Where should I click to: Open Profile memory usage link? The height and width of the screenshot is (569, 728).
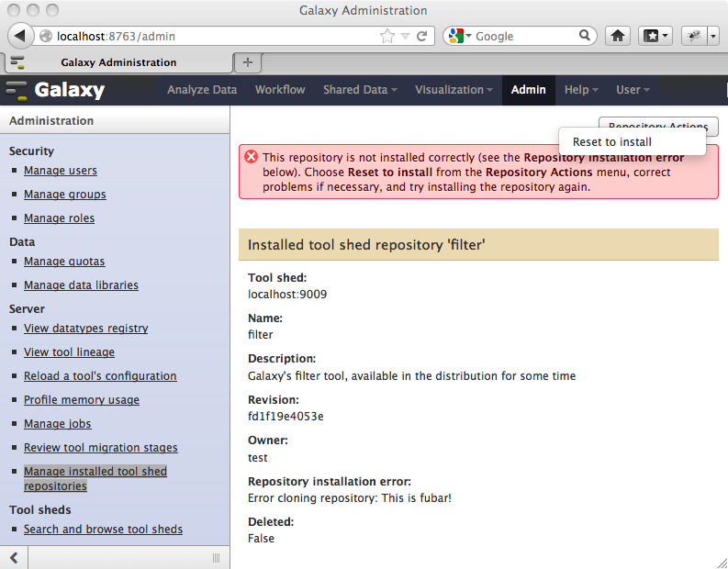pyautogui.click(x=82, y=399)
